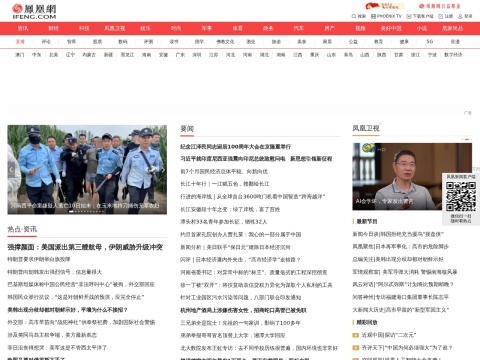480x360 pixels.
Task: Click 股票 in the secondary navigation
Action: 97,42
